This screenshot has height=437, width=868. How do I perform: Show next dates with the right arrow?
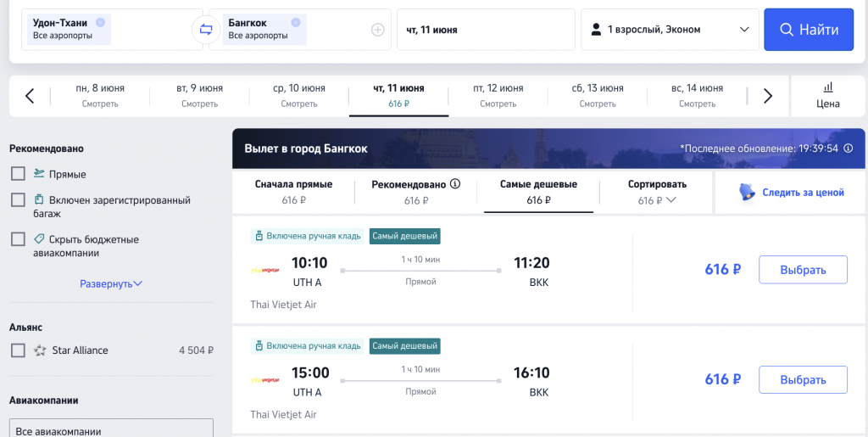click(768, 96)
